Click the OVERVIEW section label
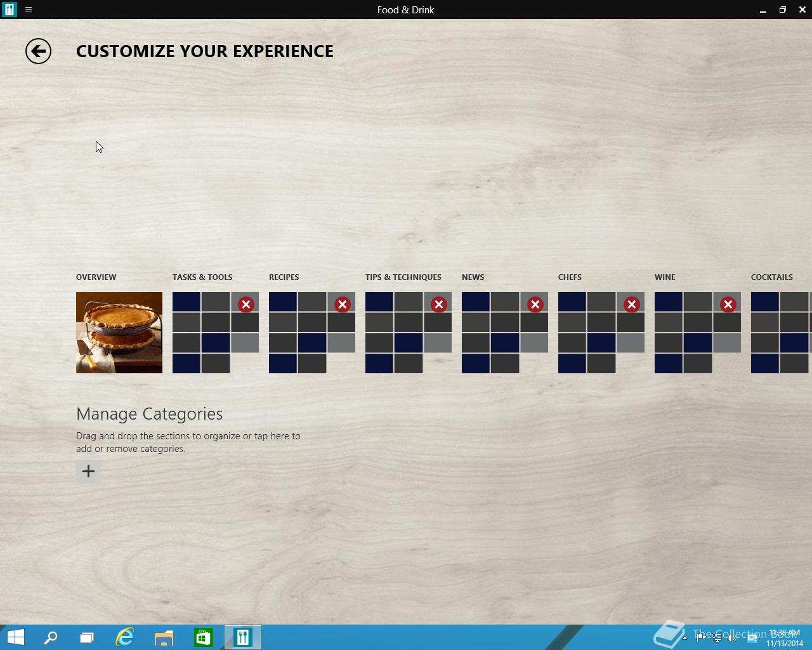The height and width of the screenshot is (650, 812). tap(96, 277)
